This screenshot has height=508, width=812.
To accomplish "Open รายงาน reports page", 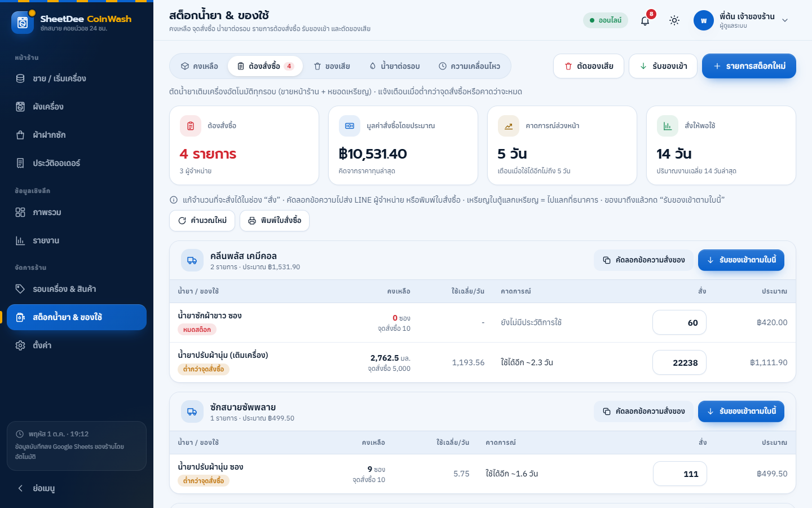I will point(77,240).
